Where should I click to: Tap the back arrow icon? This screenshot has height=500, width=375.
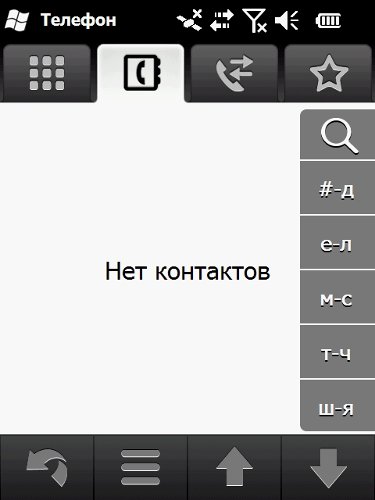[47, 467]
